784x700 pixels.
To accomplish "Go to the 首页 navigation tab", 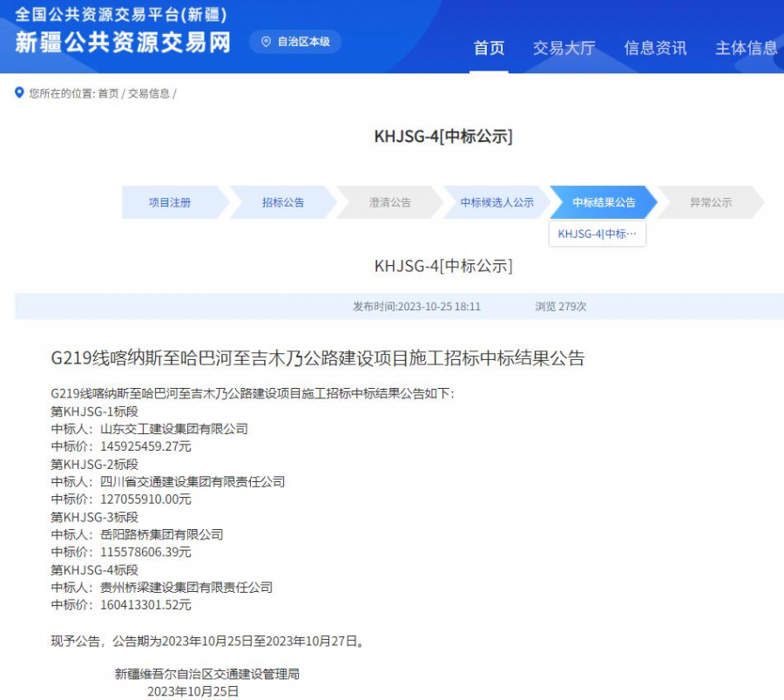I will [x=489, y=48].
